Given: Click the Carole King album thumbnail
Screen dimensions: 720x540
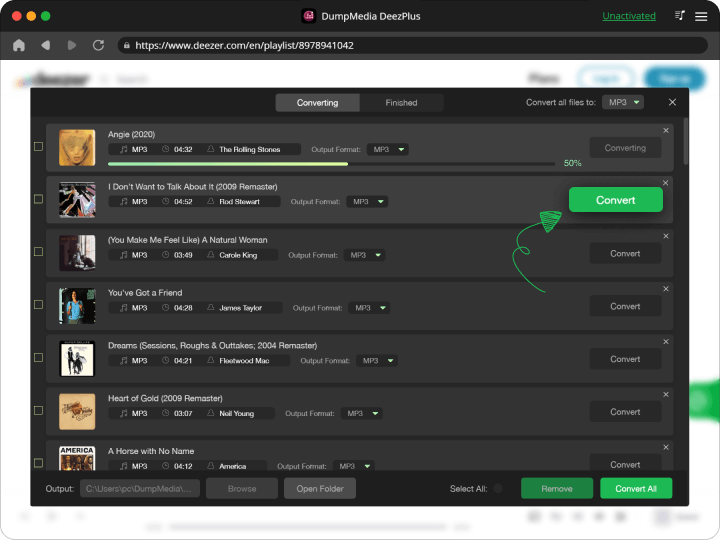Looking at the screenshot, I should coord(77,252).
